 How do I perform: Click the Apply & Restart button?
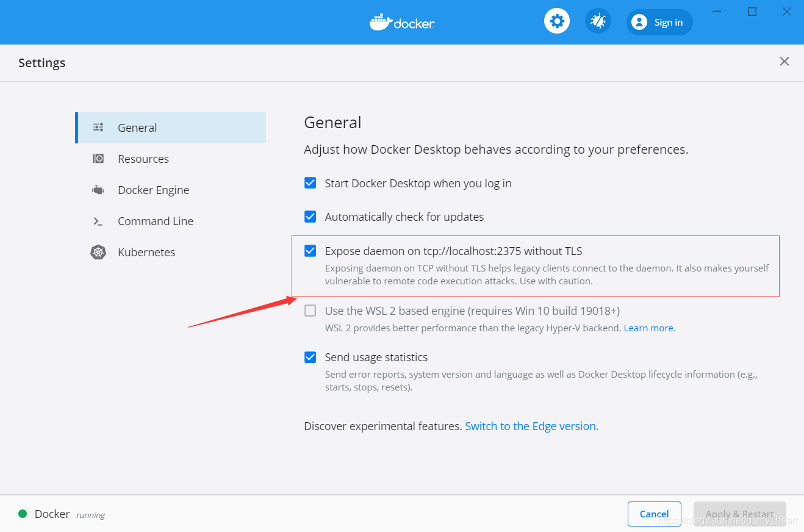[739, 514]
